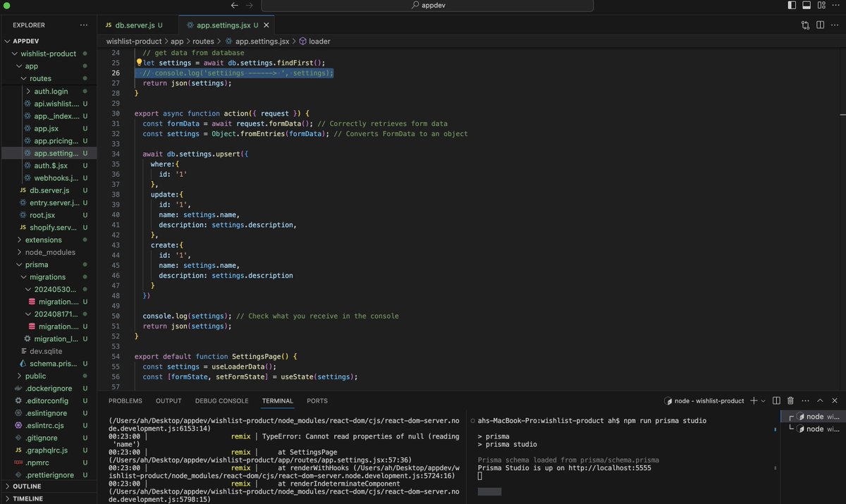Toggle the primary sidebar layout icon

pos(791,5)
